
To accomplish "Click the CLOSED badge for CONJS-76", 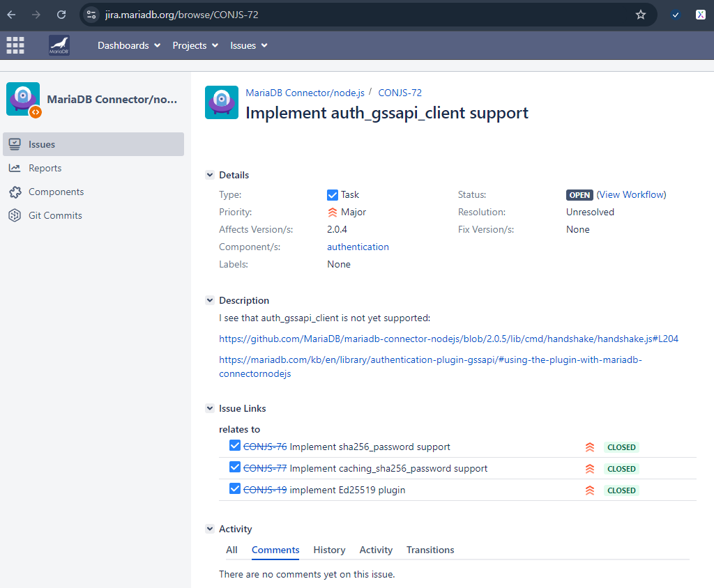I will click(621, 447).
